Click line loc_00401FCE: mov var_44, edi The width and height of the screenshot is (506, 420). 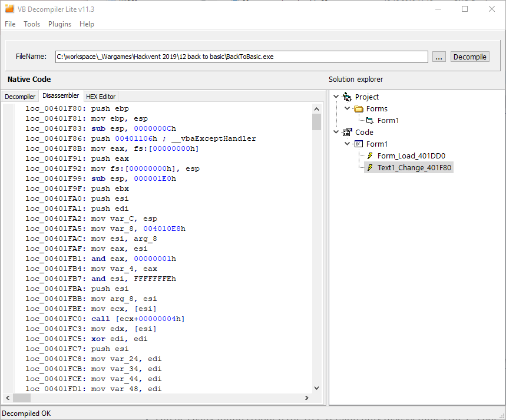[94, 379]
